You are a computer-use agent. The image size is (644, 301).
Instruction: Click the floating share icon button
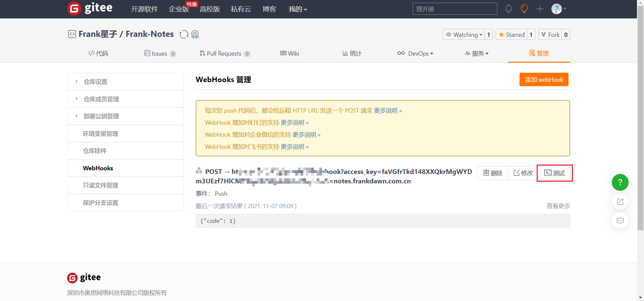[620, 201]
